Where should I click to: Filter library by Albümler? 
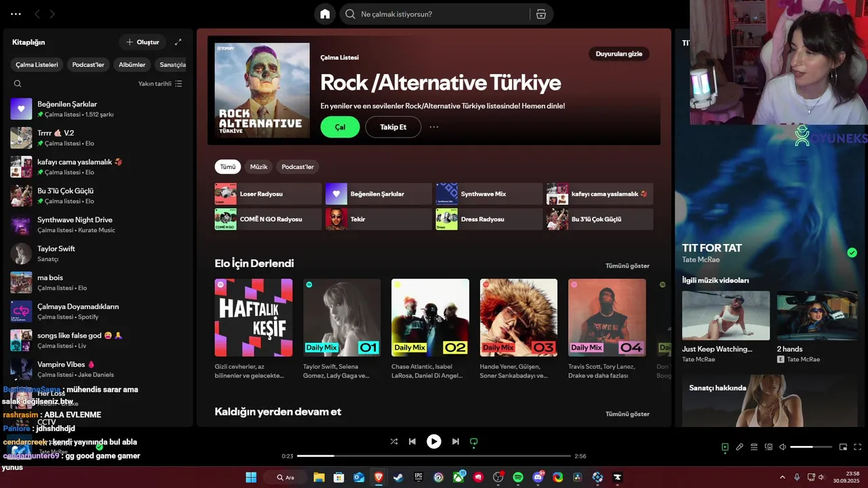pyautogui.click(x=132, y=65)
